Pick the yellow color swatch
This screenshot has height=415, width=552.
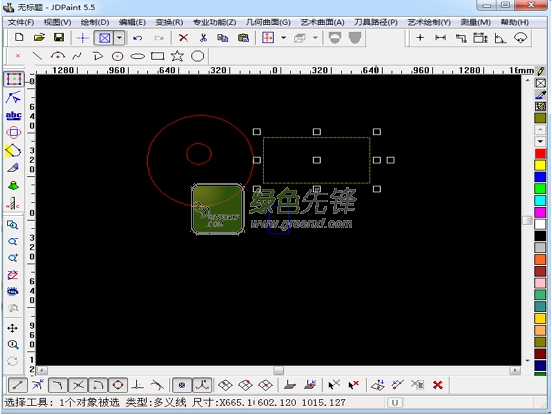point(540,165)
